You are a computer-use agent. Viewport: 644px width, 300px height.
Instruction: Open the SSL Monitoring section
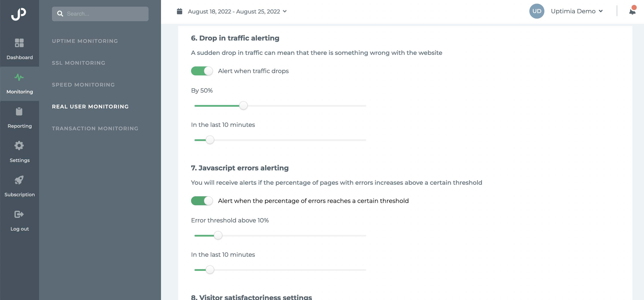tap(79, 63)
